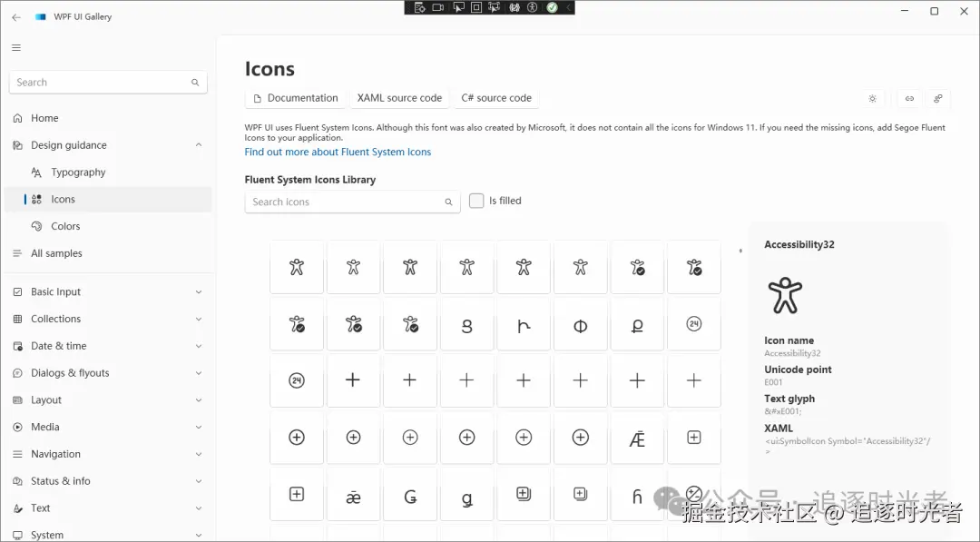980x542 pixels.
Task: Click the text glyph value &#xE001;
Action: click(782, 411)
